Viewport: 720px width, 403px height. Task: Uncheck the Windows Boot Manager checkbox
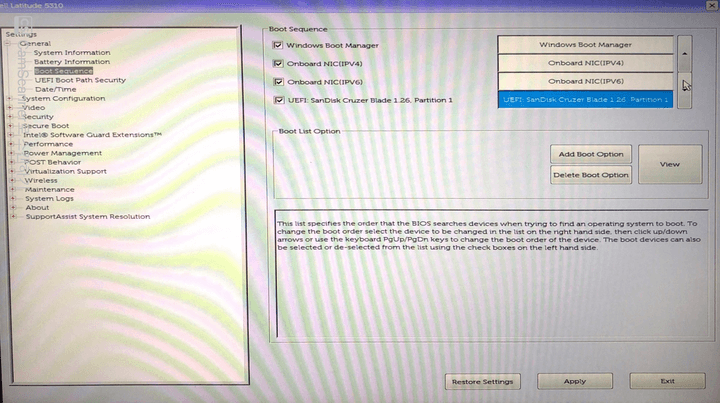coord(277,45)
